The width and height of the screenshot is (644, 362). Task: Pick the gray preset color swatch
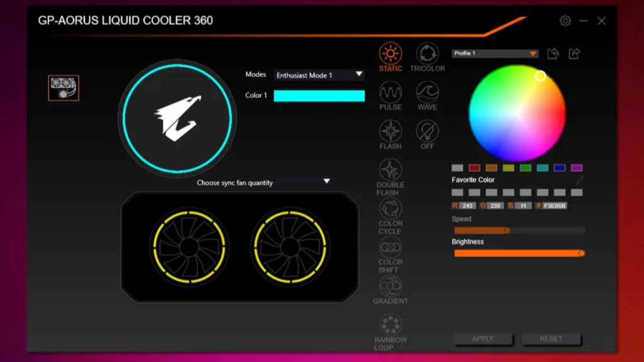pyautogui.click(x=457, y=168)
